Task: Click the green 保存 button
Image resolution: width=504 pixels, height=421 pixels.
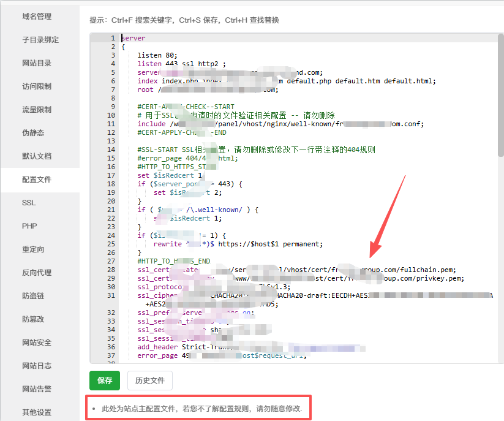Action: coord(105,381)
